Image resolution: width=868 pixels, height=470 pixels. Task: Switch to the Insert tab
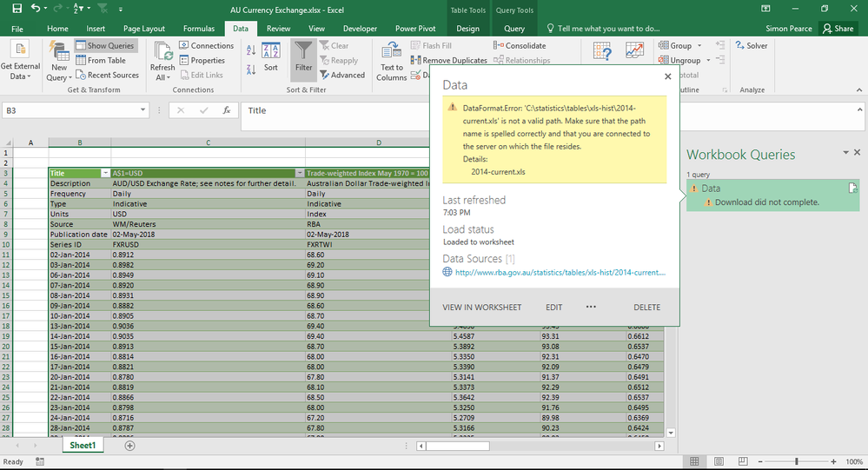[x=96, y=28]
